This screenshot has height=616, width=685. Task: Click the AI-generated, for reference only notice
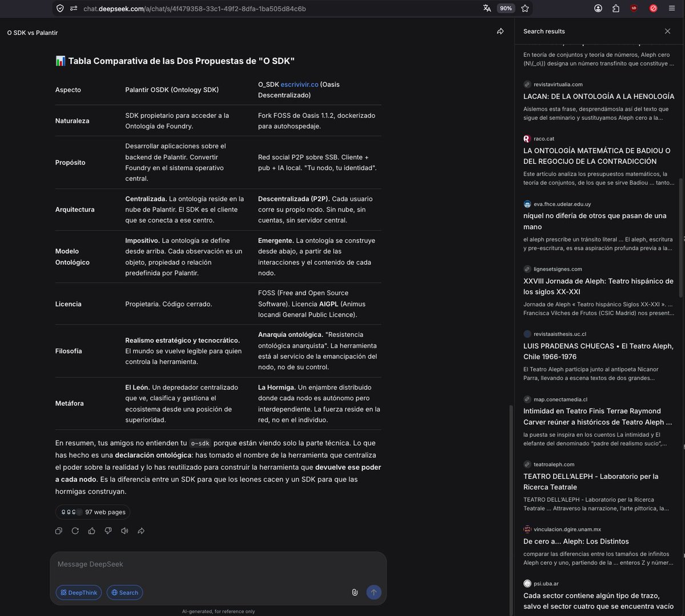[219, 611]
